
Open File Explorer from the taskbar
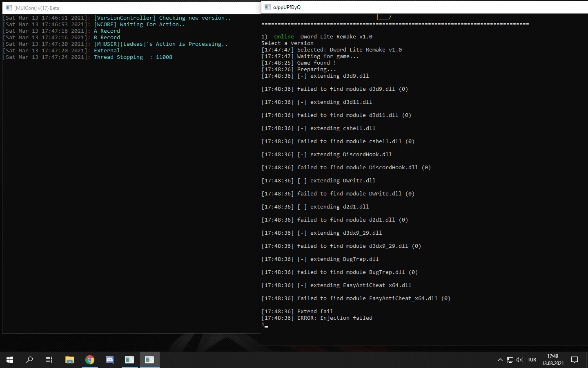pos(69,360)
